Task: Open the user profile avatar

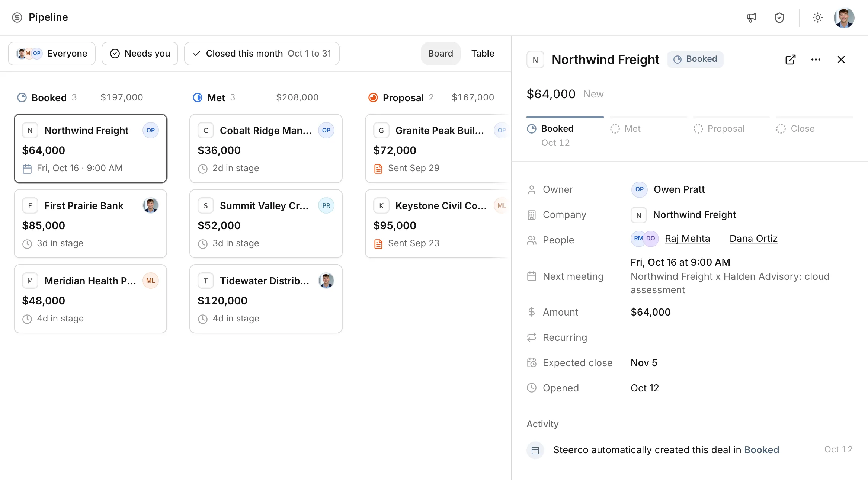Action: (x=844, y=17)
